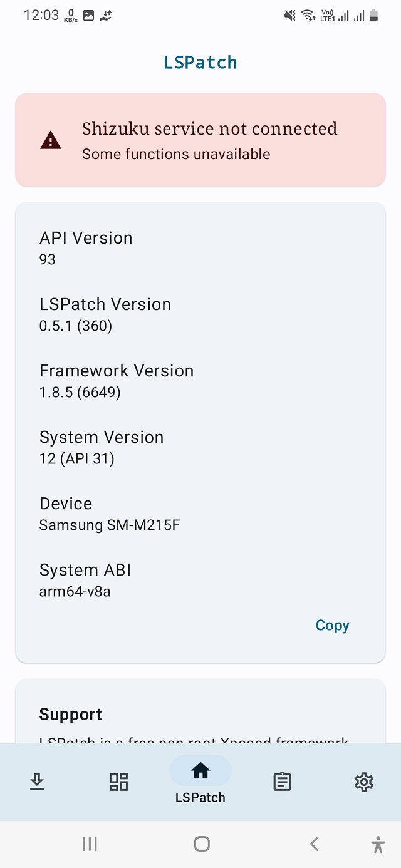
Task: Open the Manage apps grid icon
Action: coord(119,782)
